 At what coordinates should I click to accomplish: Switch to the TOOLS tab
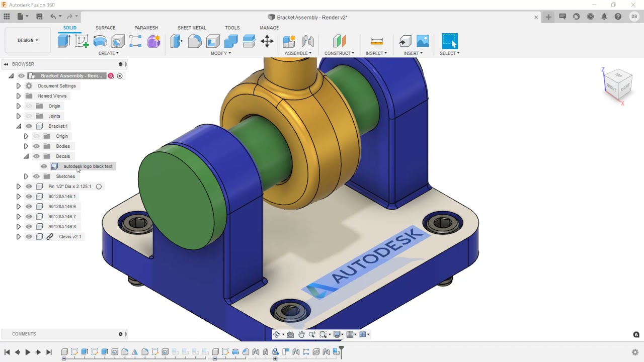pos(232,28)
